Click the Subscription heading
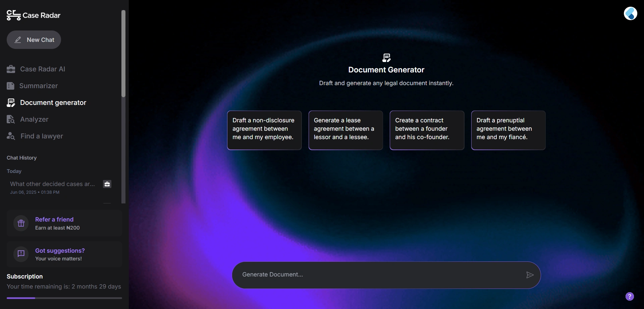The width and height of the screenshot is (644, 309). click(x=25, y=276)
